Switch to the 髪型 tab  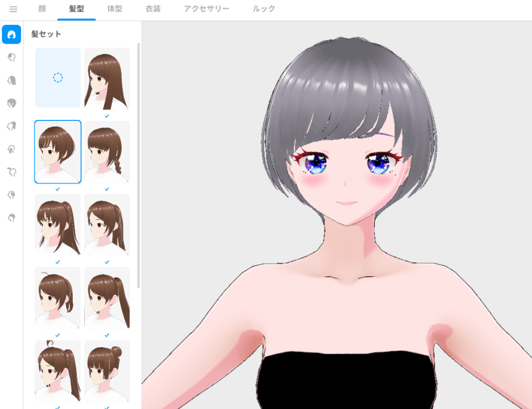[x=76, y=9]
